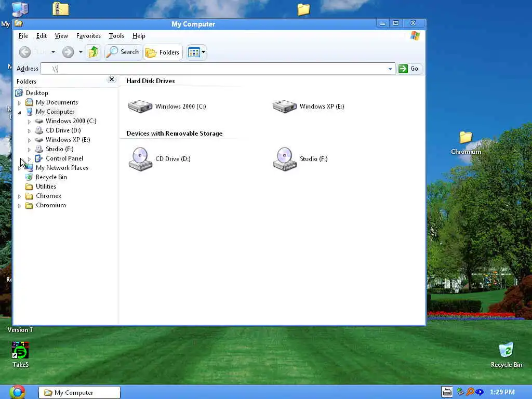Open the Back history dropdown arrow

click(54, 52)
